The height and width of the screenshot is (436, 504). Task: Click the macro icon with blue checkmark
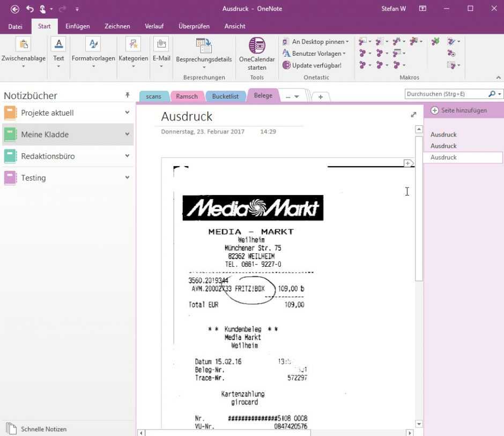click(451, 41)
